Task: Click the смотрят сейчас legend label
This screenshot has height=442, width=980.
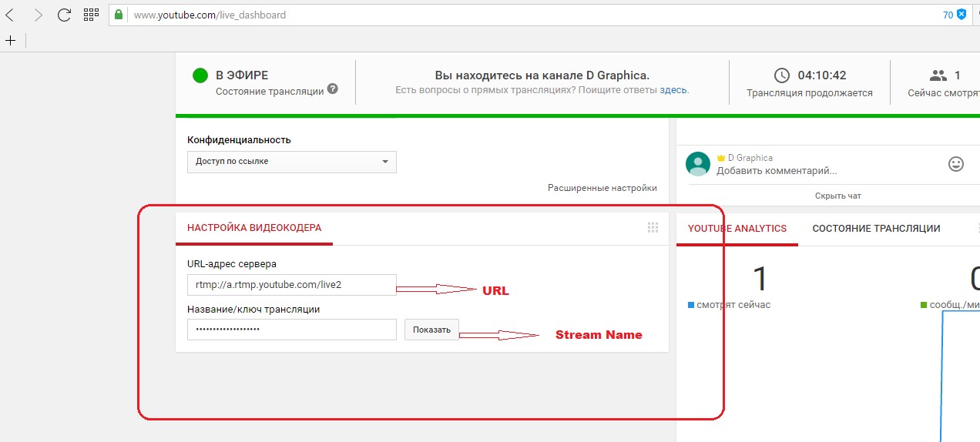Action: (x=733, y=305)
